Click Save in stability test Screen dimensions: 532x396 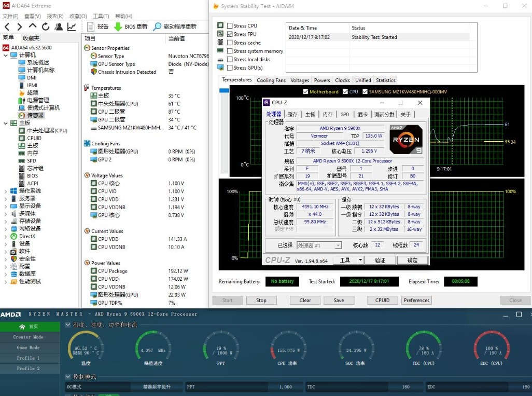click(339, 300)
